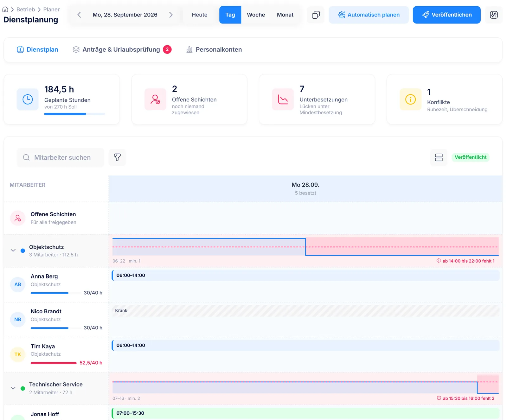Click Nico Brandt's NB avatar
507x420 pixels.
[x=18, y=319]
